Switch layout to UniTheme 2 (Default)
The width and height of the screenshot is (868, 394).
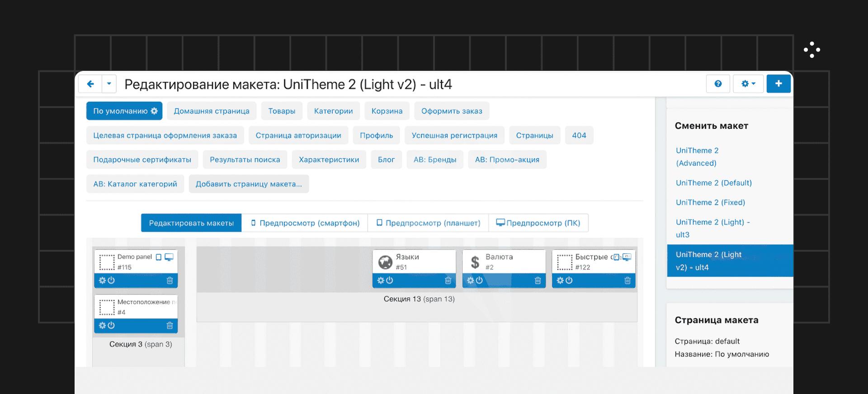(714, 183)
